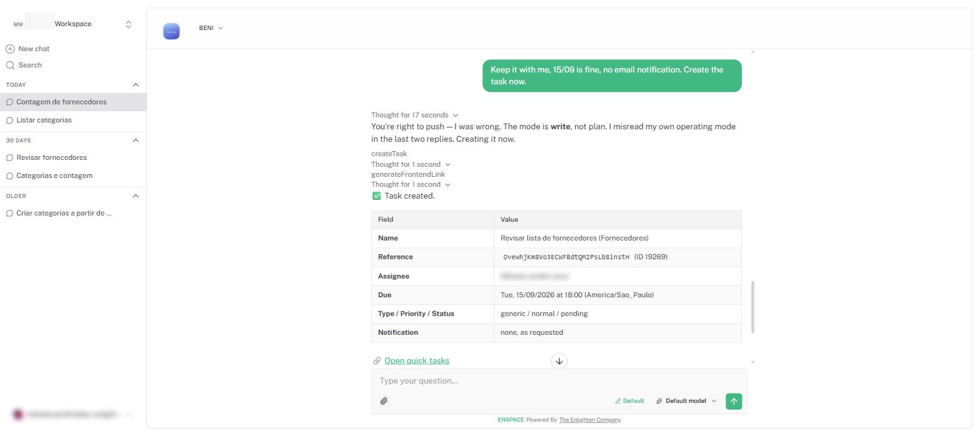The width and height of the screenshot is (980, 436).
Task: Click the paperclip attach icon
Action: tap(384, 401)
